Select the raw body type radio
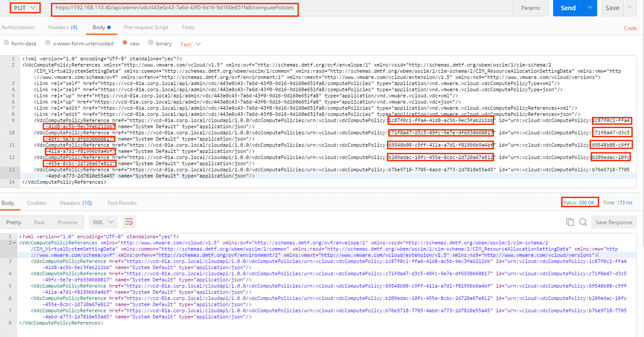 tap(125, 43)
